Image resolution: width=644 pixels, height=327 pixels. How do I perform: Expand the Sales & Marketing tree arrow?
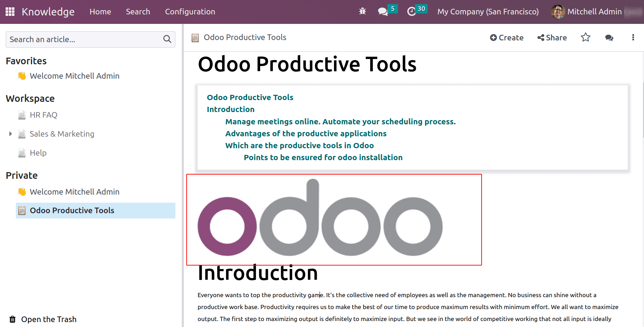click(x=10, y=134)
